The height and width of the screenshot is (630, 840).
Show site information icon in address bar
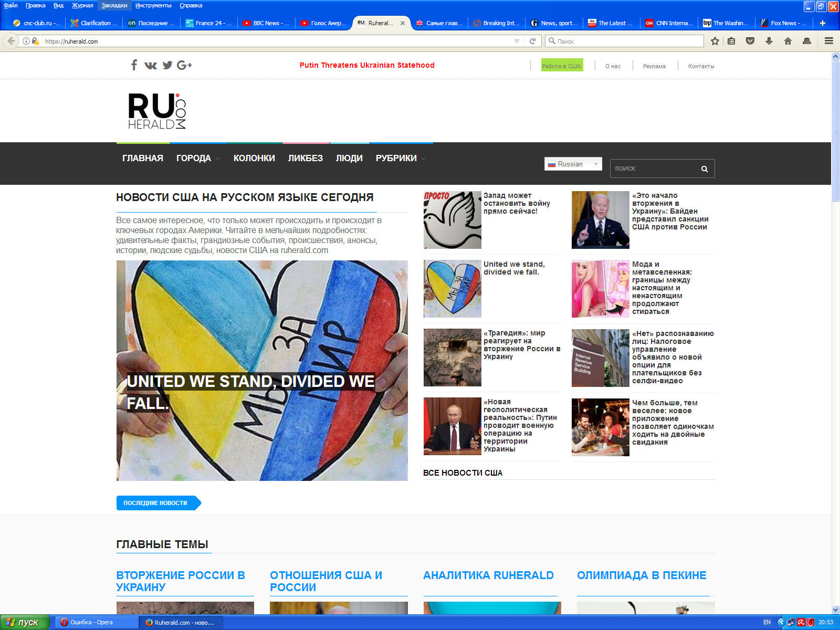[26, 41]
